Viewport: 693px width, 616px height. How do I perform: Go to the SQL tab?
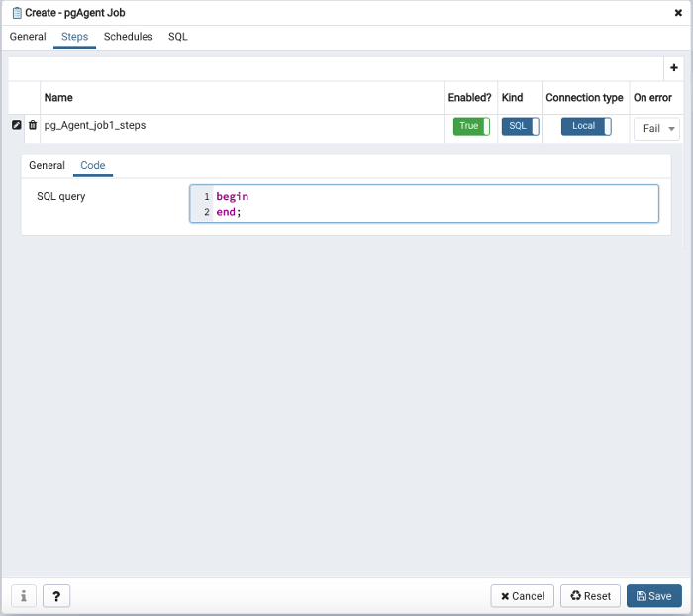click(177, 37)
